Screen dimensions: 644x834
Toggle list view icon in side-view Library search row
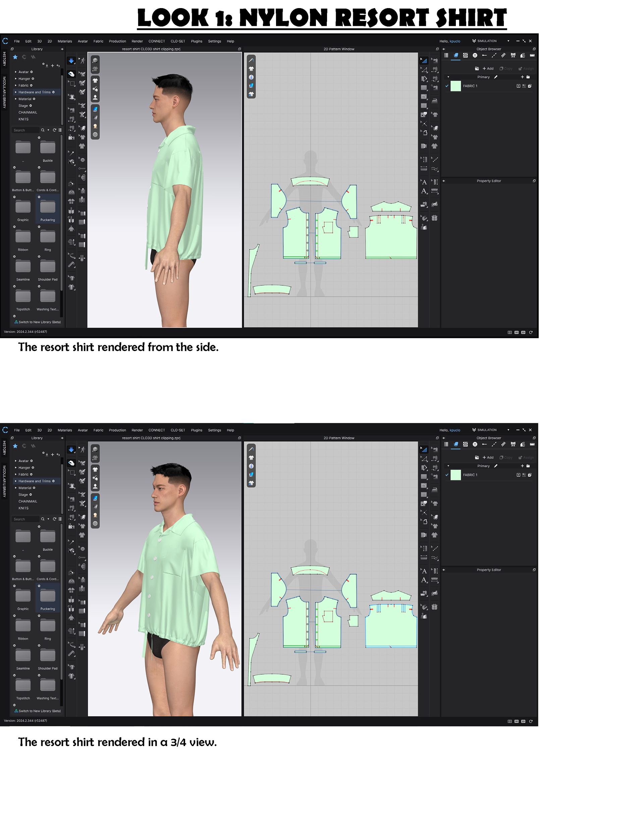(x=60, y=130)
